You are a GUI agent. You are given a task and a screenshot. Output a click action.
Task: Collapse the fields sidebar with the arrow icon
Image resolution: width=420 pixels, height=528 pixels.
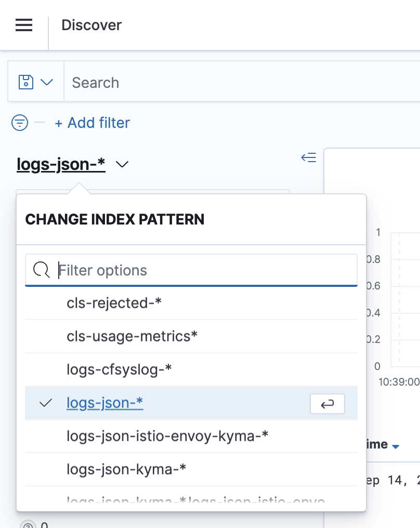tap(308, 157)
